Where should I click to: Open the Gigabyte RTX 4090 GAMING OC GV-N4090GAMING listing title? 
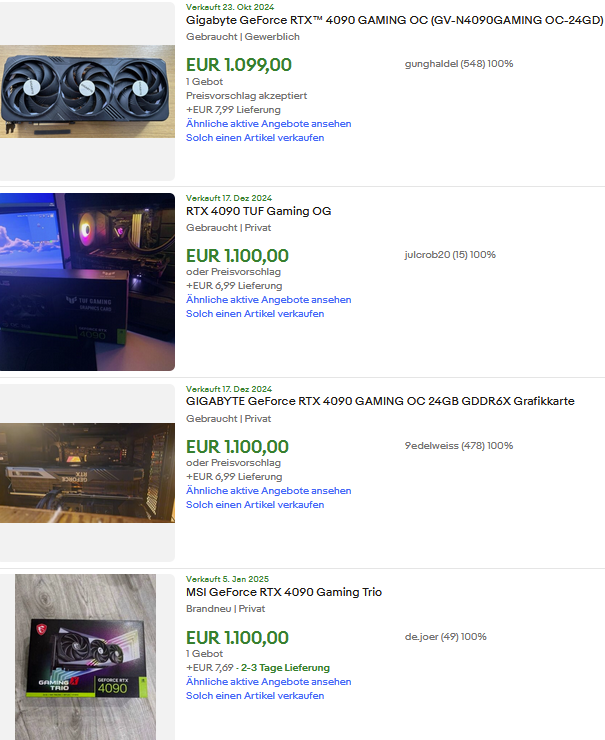(x=395, y=20)
